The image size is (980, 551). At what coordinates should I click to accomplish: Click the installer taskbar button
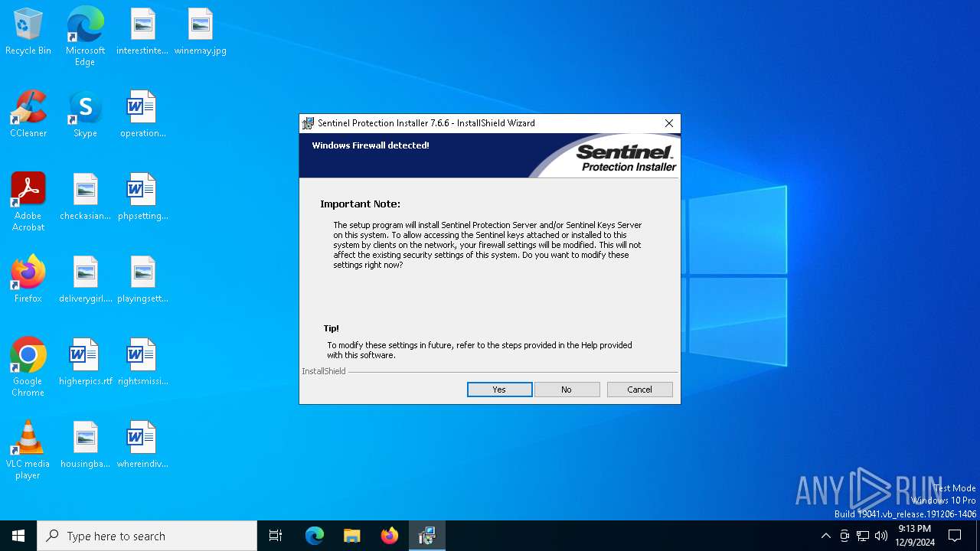tap(427, 536)
